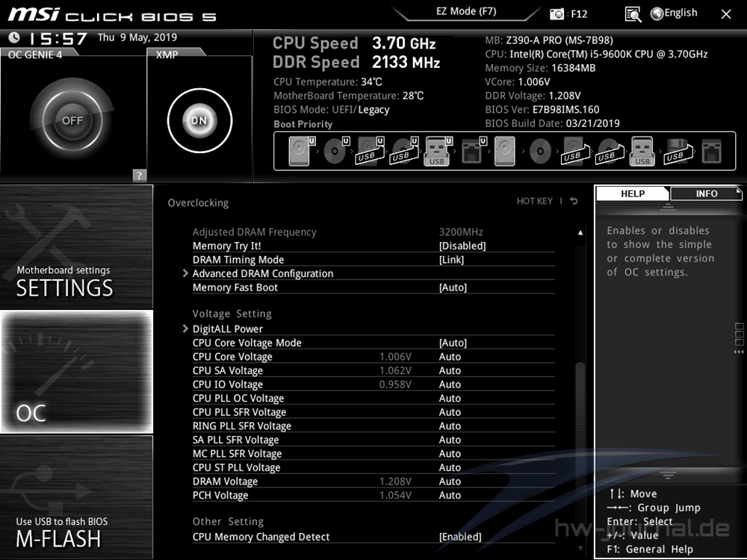The width and height of the screenshot is (747, 560).
Task: Click the OC Genie question mark help icon
Action: click(x=139, y=175)
